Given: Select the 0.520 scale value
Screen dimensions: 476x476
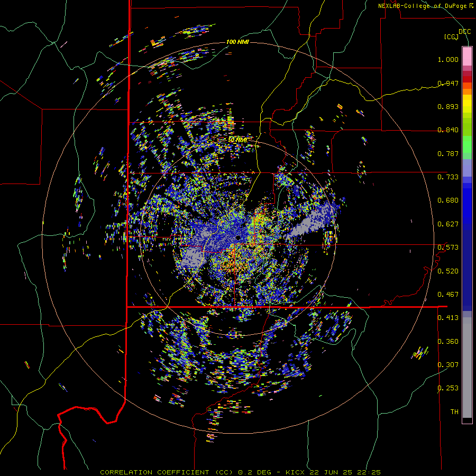Looking at the screenshot, I should click(x=448, y=271).
